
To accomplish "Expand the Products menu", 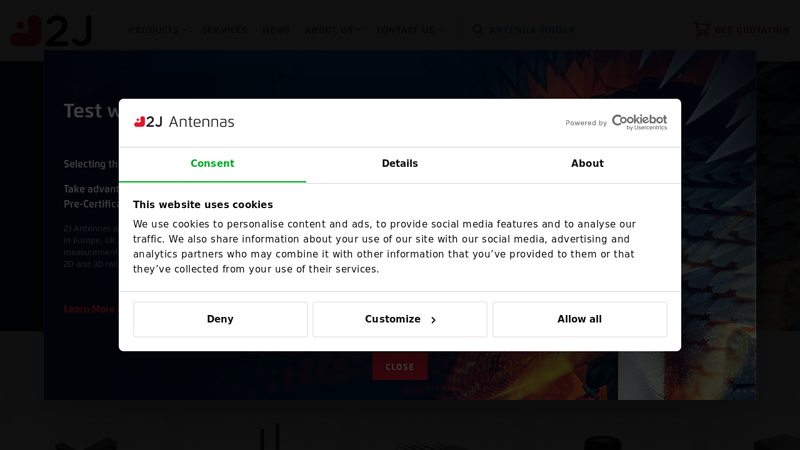I will coord(158,30).
